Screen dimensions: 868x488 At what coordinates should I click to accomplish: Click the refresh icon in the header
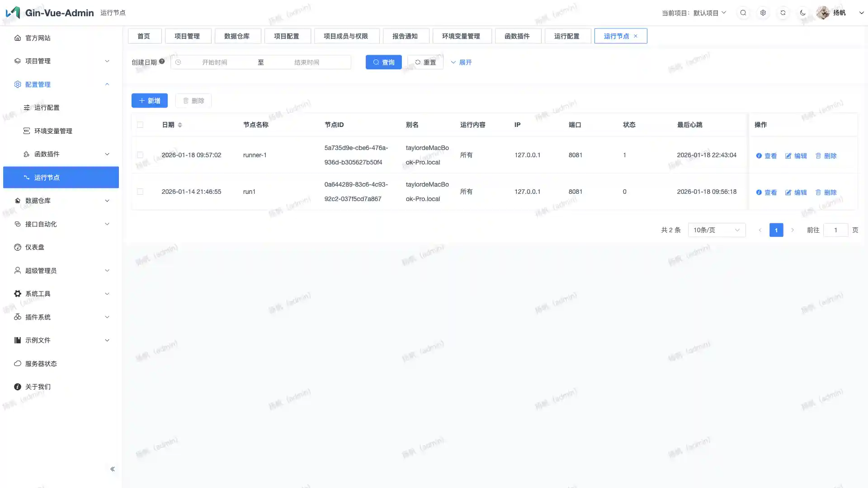point(783,13)
